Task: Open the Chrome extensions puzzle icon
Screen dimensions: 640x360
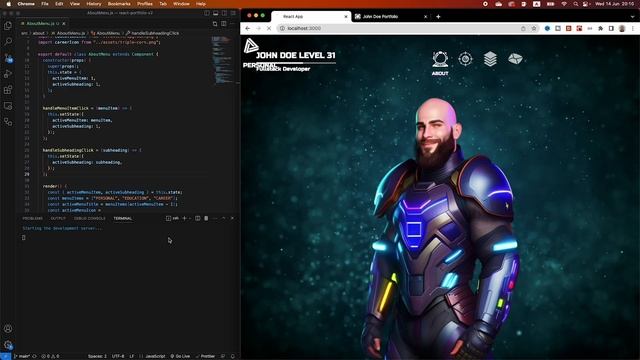Action: pos(600,28)
